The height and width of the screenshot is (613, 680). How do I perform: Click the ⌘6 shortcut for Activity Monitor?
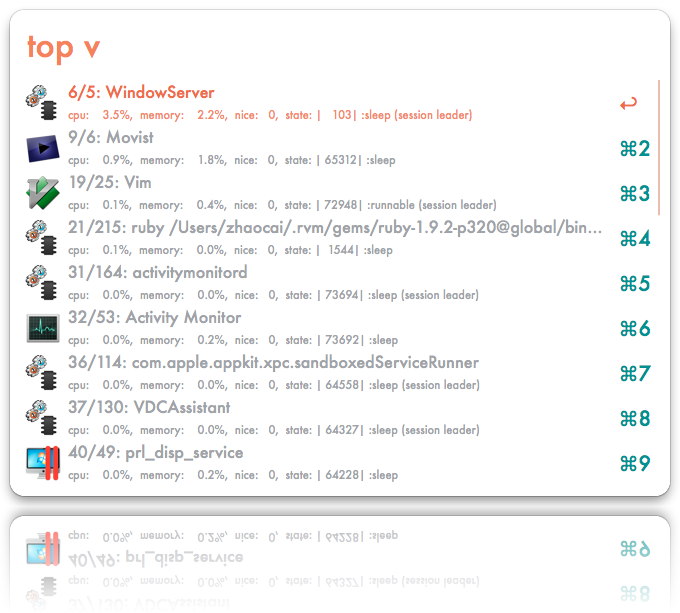[635, 329]
